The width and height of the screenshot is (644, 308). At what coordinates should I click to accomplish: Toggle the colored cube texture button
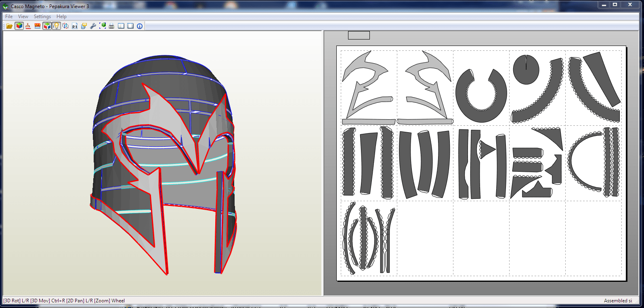click(19, 26)
